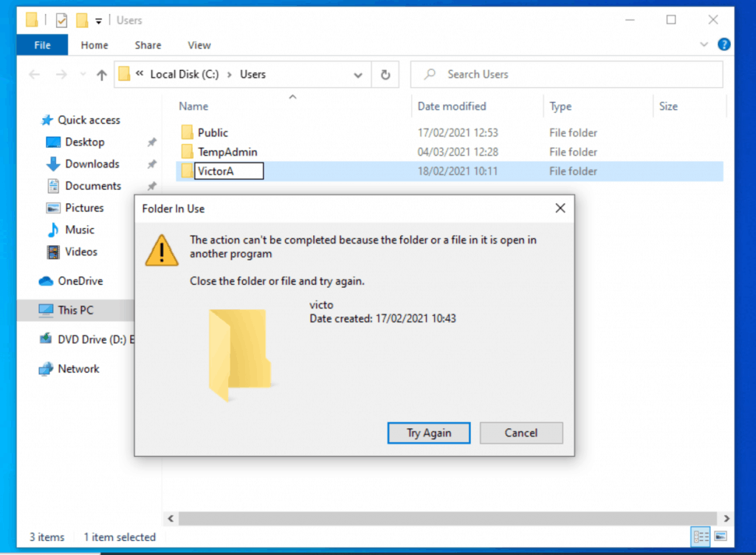Switch to the Home ribbon tab
The height and width of the screenshot is (555, 756).
(x=94, y=45)
